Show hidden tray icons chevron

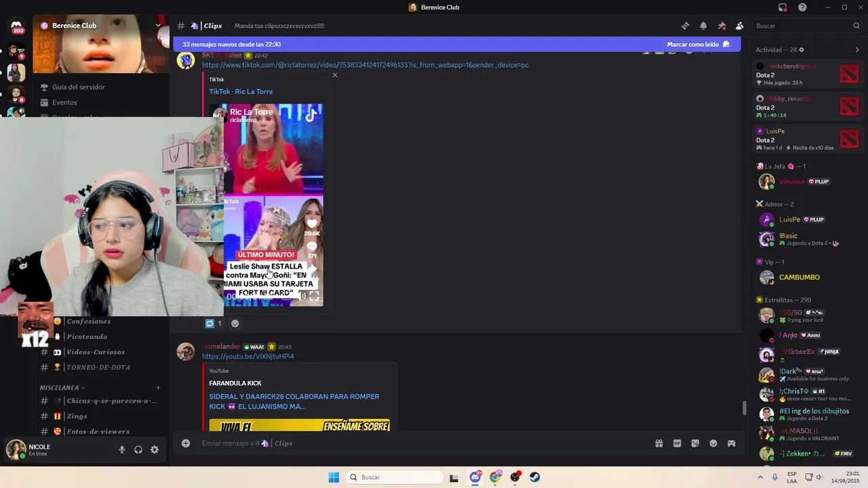(759, 477)
